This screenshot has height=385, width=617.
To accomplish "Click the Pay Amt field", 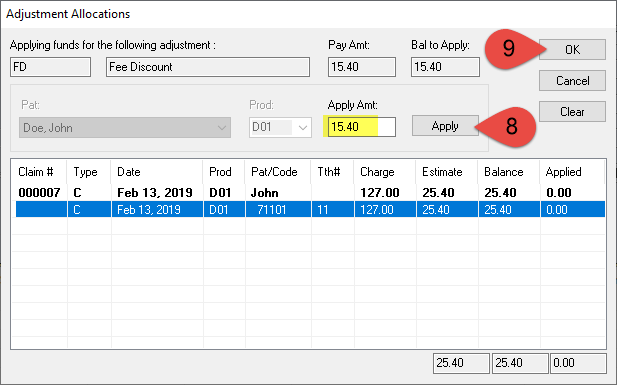I will (362, 67).
